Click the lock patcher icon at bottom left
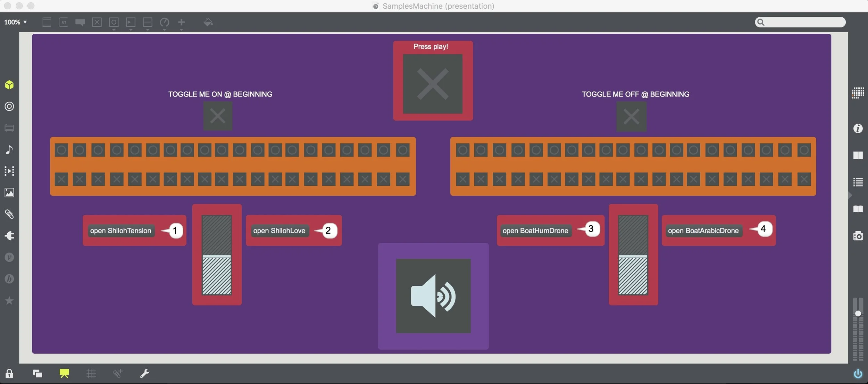This screenshot has height=384, width=868. [9, 374]
